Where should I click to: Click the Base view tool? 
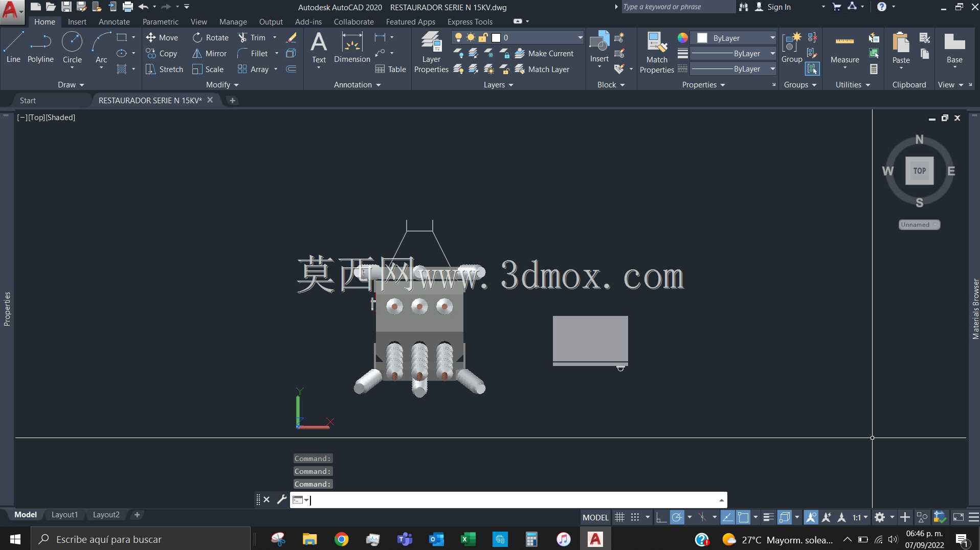pyautogui.click(x=954, y=47)
